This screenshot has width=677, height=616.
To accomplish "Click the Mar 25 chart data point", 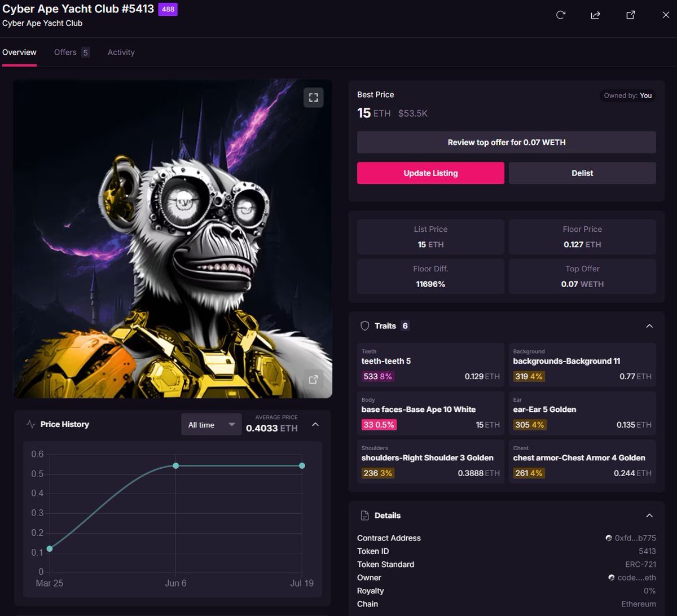I will [x=50, y=548].
